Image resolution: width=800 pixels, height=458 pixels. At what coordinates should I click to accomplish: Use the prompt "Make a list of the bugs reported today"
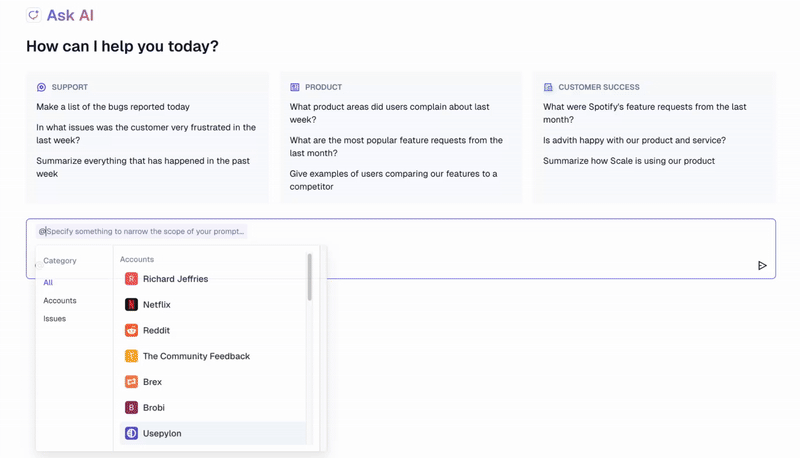point(113,107)
